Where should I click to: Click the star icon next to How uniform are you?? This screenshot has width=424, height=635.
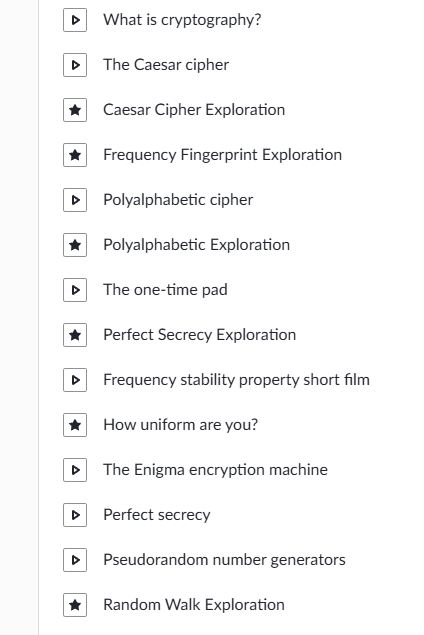[75, 424]
